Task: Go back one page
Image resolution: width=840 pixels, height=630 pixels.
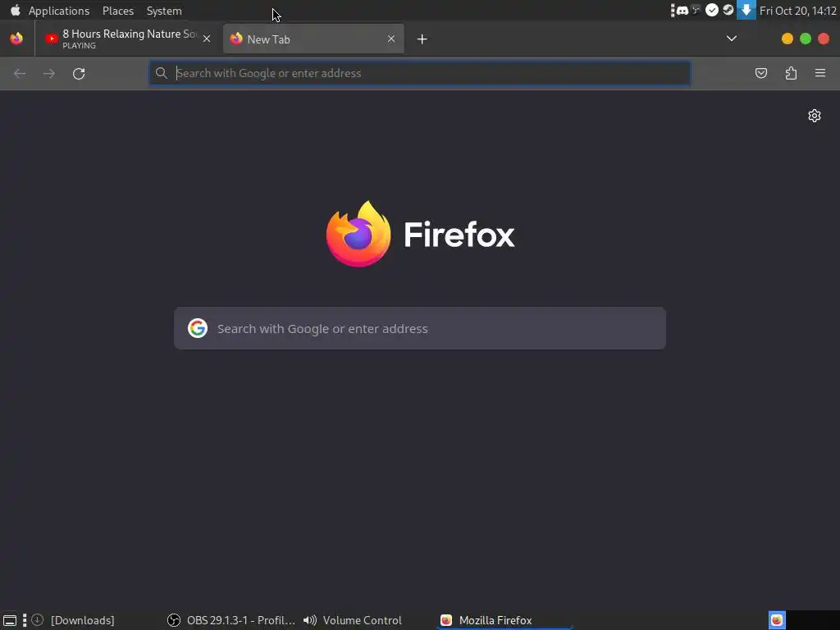Action: [20, 73]
